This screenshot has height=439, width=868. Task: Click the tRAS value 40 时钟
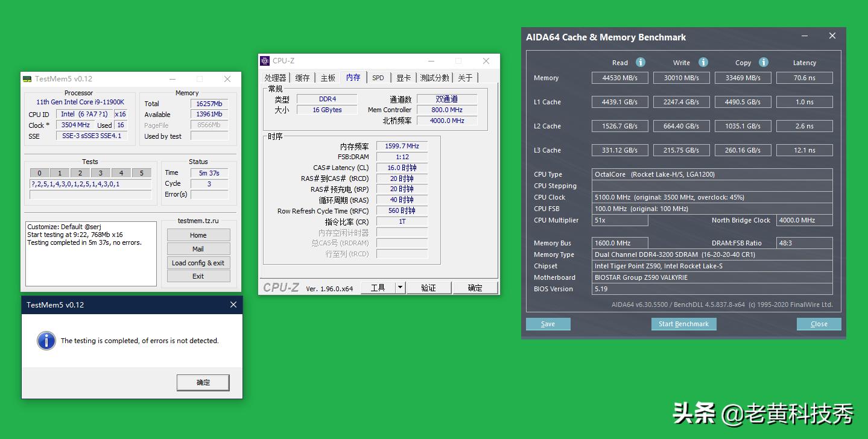(402, 200)
